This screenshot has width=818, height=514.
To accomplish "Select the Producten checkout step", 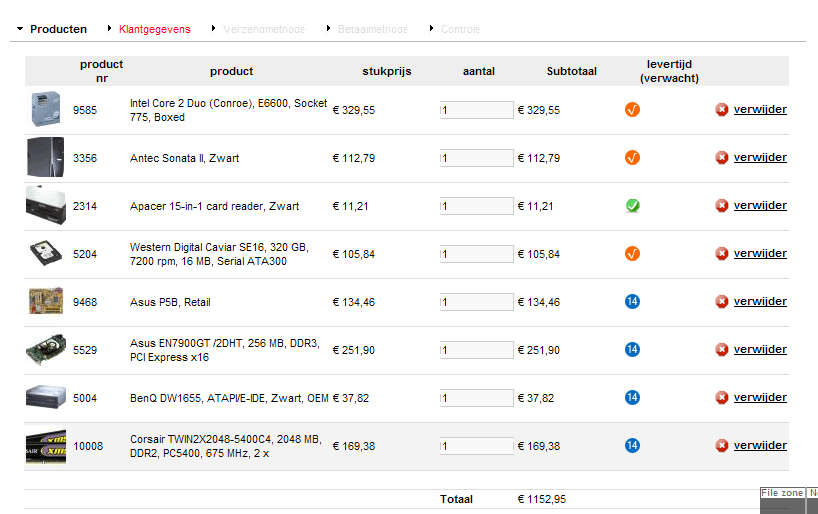I will tap(58, 29).
